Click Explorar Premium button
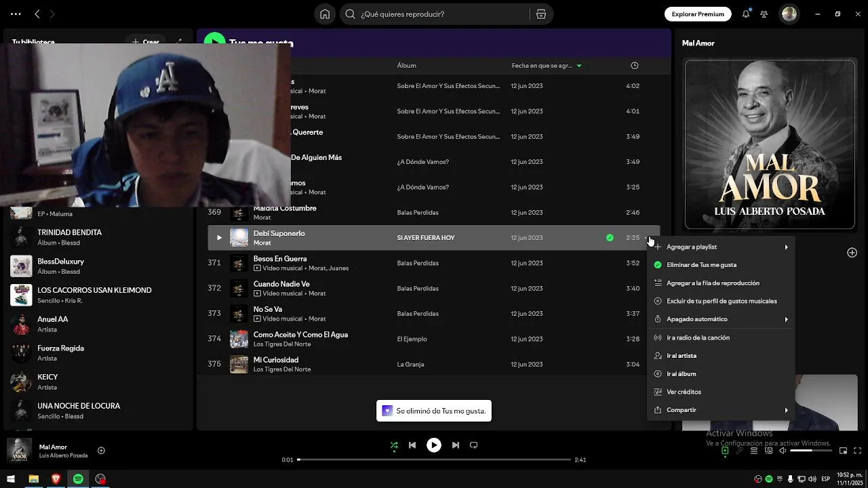 click(x=698, y=14)
